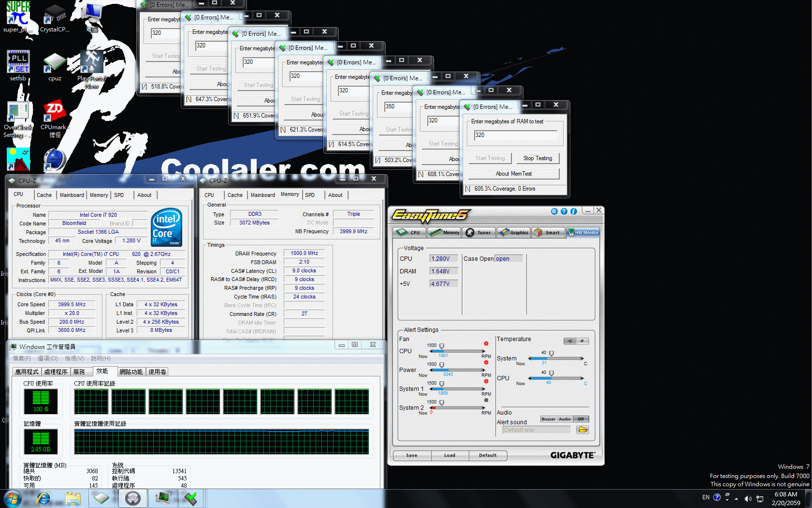Image resolution: width=812 pixels, height=508 pixels.
Task: Set the alert sound mode to Buzzer
Action: point(549,419)
